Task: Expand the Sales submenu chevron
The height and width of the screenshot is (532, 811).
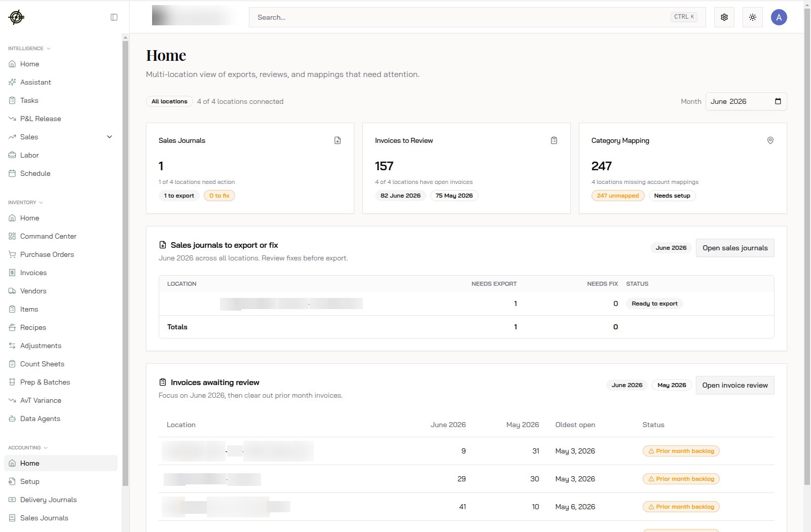Action: [x=109, y=137]
